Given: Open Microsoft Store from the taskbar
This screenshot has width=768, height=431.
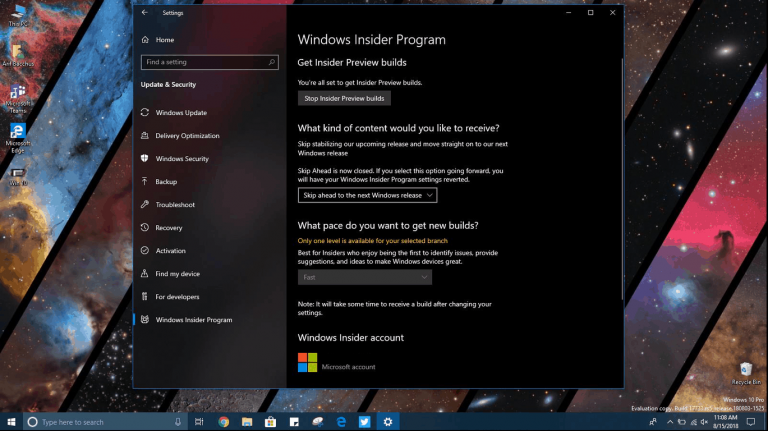Looking at the screenshot, I should click(x=270, y=422).
